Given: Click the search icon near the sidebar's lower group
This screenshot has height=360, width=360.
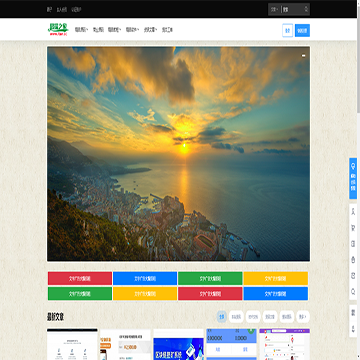Looking at the screenshot, I should pyautogui.click(x=353, y=292).
